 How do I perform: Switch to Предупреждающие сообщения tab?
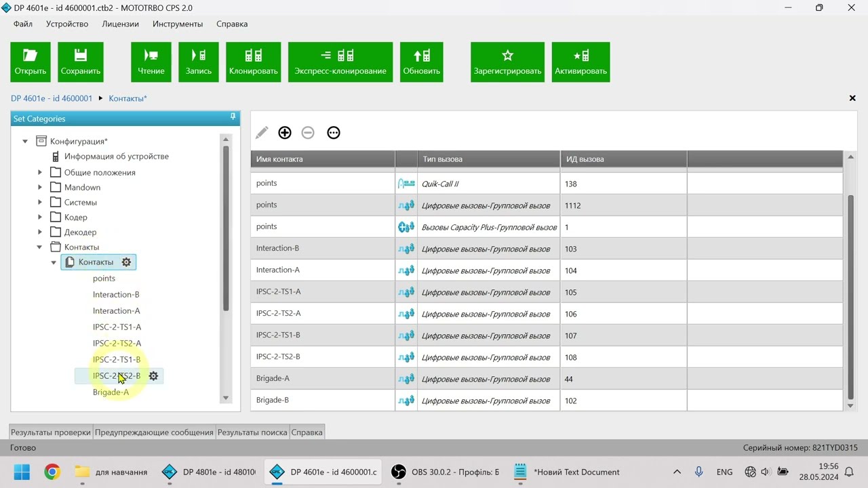click(x=154, y=432)
